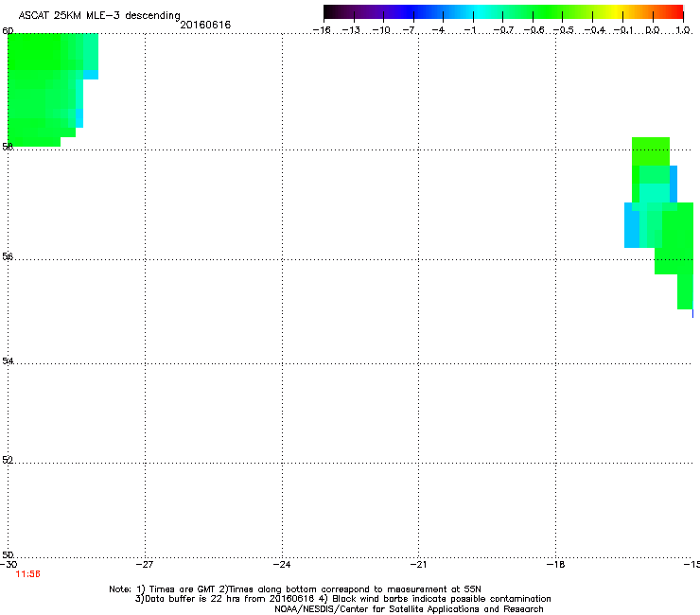
Task: Click the colorbar label "-4"
Action: pos(440,30)
